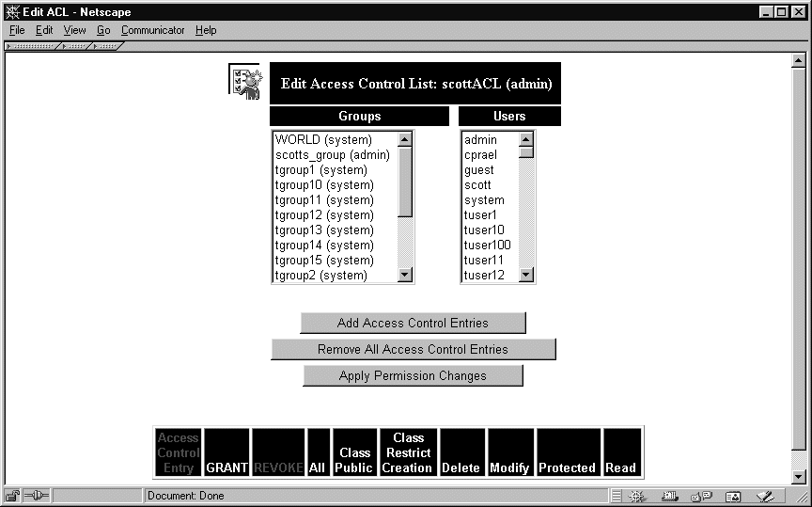This screenshot has width=812, height=507.
Task: Select guest in the Users list
Action: point(491,169)
